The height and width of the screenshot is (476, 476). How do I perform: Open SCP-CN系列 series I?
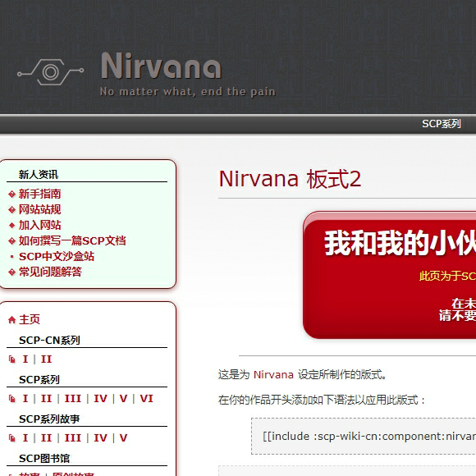click(x=25, y=359)
